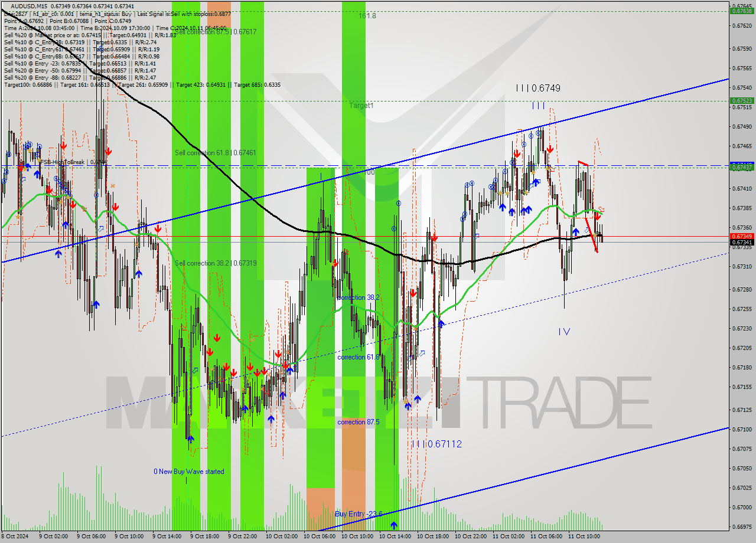The height and width of the screenshot is (543, 756).
Task: Click 0.66975 on the price axis
Action: click(x=742, y=526)
